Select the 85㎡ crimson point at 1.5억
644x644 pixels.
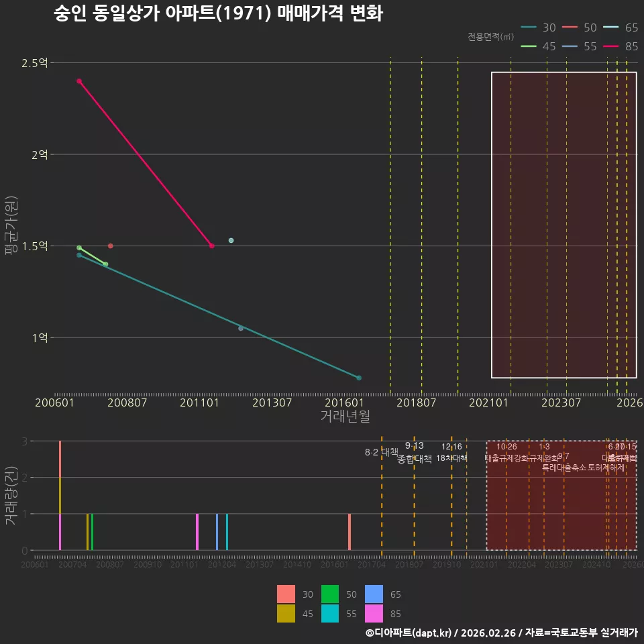(211, 246)
